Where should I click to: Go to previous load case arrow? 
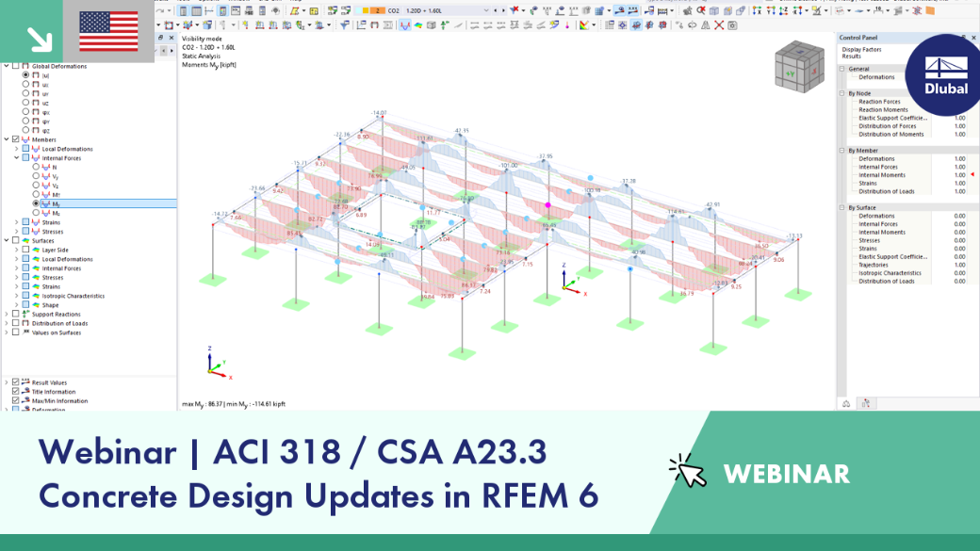click(x=496, y=10)
